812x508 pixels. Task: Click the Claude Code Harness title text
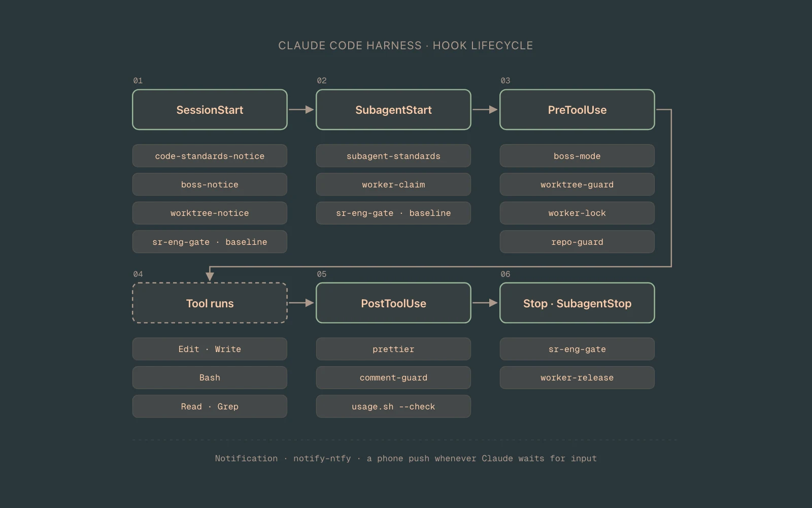(x=405, y=46)
